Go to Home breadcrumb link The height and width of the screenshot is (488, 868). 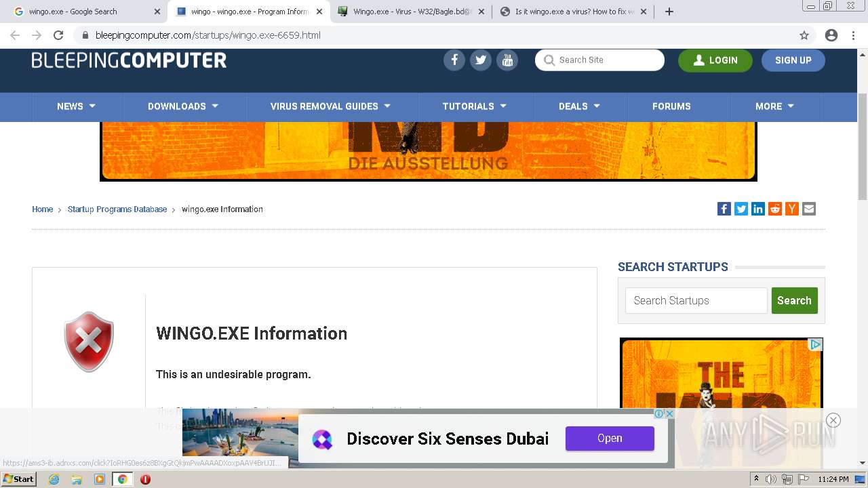[x=42, y=209]
